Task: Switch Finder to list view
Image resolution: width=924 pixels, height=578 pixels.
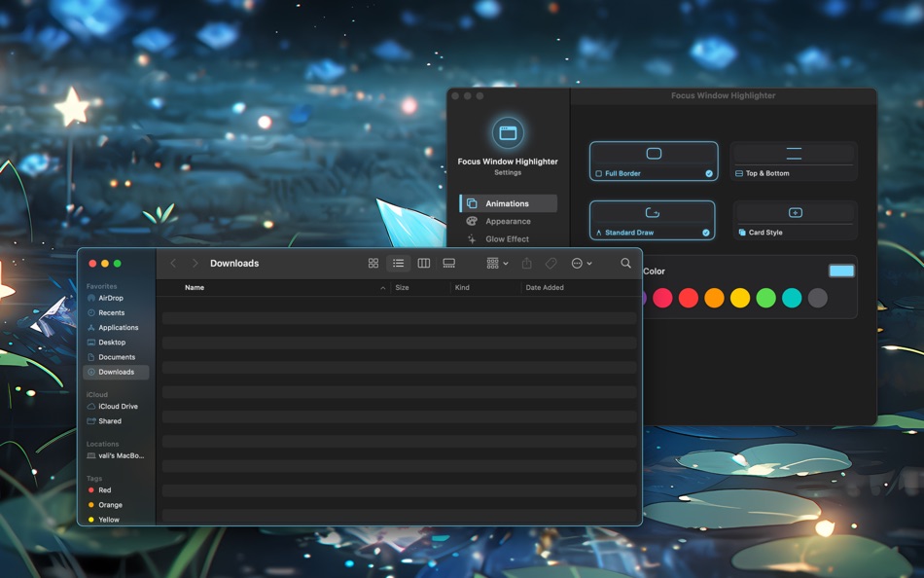Action: (x=399, y=263)
